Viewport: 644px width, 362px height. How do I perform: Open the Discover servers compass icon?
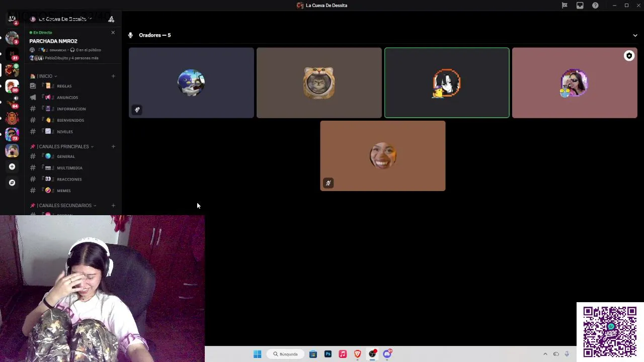point(12,183)
